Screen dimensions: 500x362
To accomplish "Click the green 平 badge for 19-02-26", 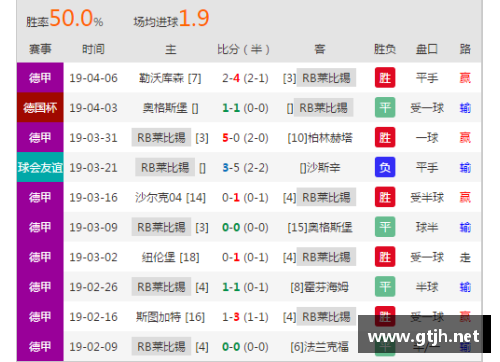I will [x=385, y=287].
